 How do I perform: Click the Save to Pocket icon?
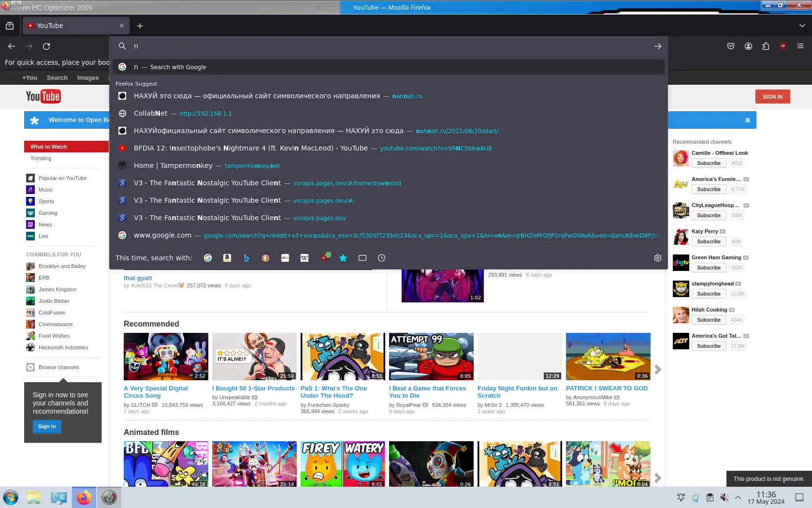coord(731,46)
